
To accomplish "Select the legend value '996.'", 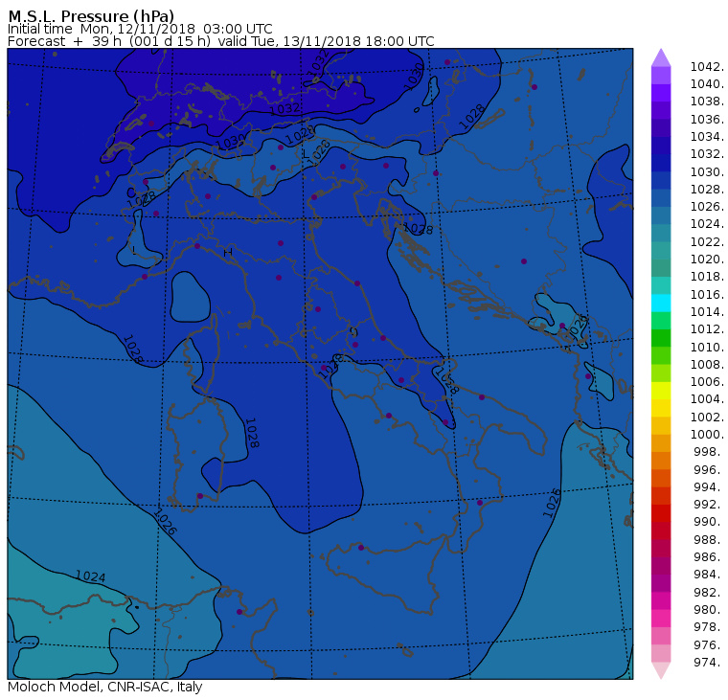I will (x=709, y=469).
